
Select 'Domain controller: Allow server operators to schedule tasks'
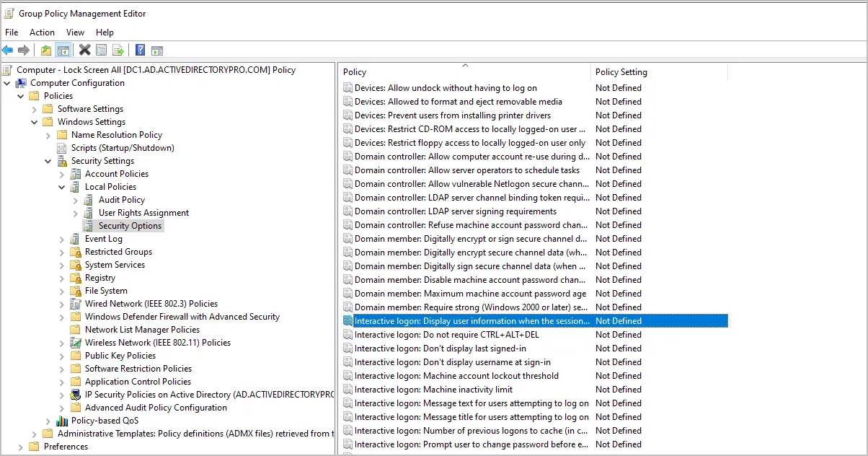[x=467, y=170]
